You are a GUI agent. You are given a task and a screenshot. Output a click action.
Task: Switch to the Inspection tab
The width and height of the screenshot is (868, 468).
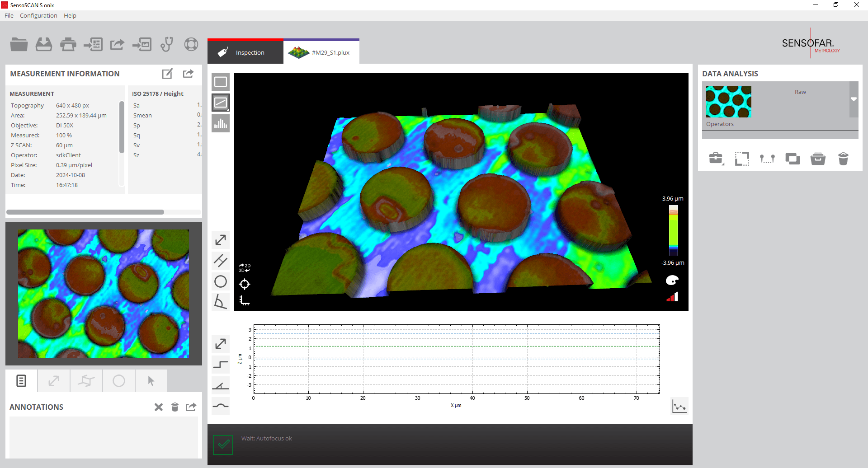click(x=245, y=52)
